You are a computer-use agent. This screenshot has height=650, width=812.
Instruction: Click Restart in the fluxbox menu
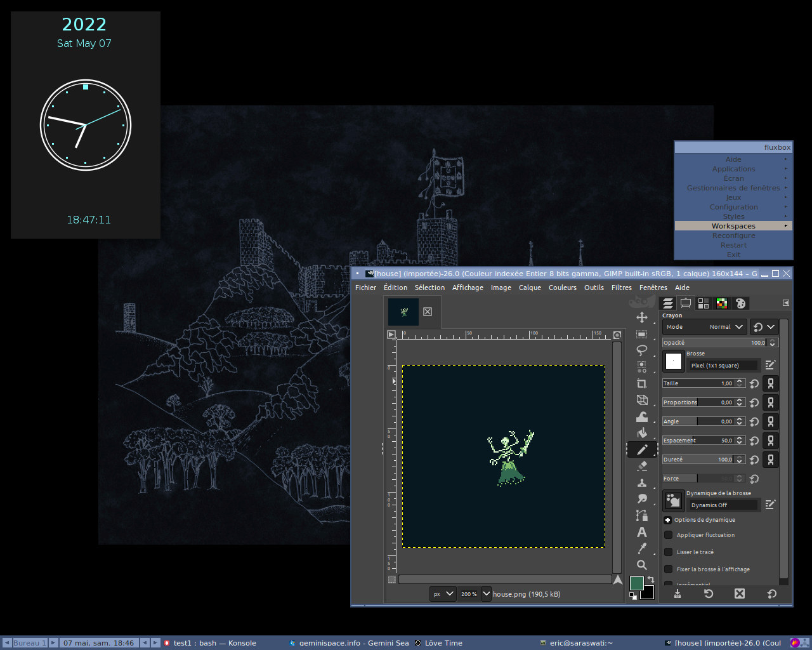[x=733, y=245]
